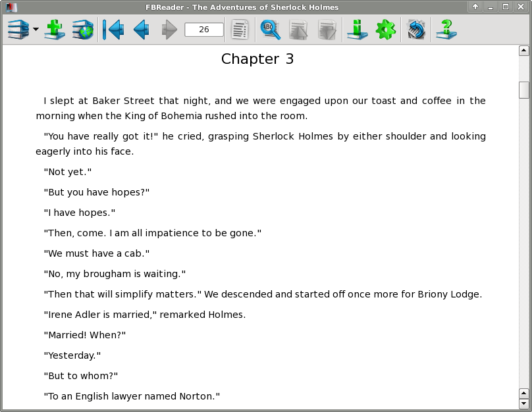Viewport: 532px width, 412px height.
Task: Click "Then, come. I am all impatience" line
Action: point(153,233)
